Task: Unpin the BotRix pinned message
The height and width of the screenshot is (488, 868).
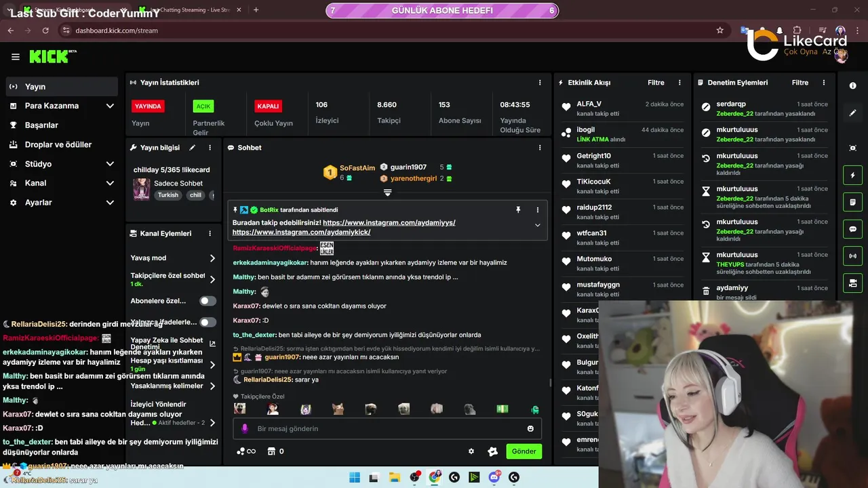Action: (x=518, y=210)
